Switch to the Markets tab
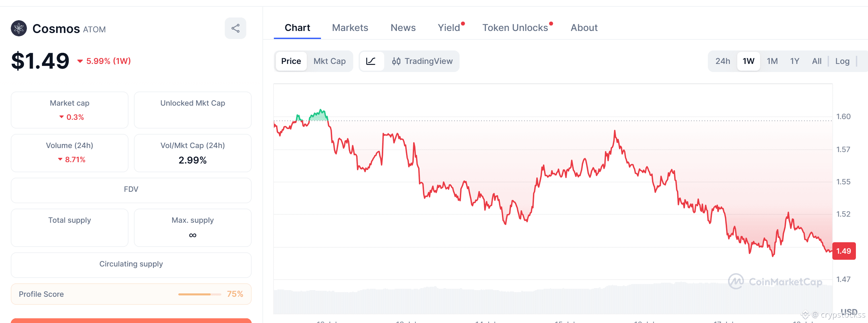The height and width of the screenshot is (323, 868). (x=350, y=28)
